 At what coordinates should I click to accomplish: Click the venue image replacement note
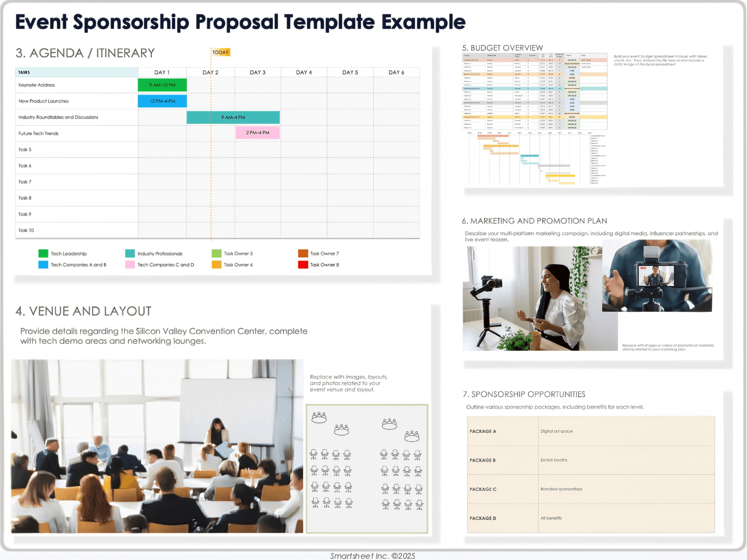click(x=349, y=383)
